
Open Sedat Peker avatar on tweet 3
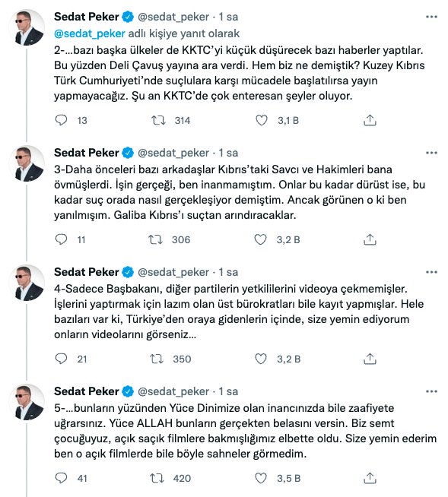click(27, 163)
